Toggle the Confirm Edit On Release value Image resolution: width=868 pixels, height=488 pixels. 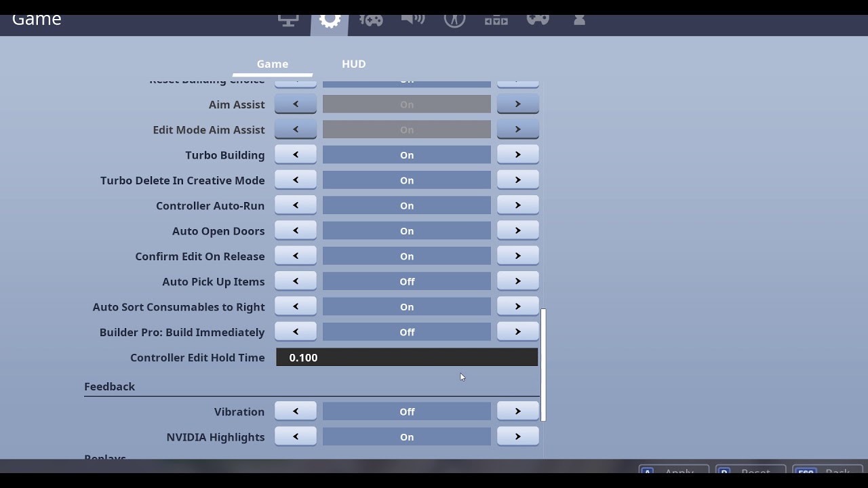(x=407, y=256)
